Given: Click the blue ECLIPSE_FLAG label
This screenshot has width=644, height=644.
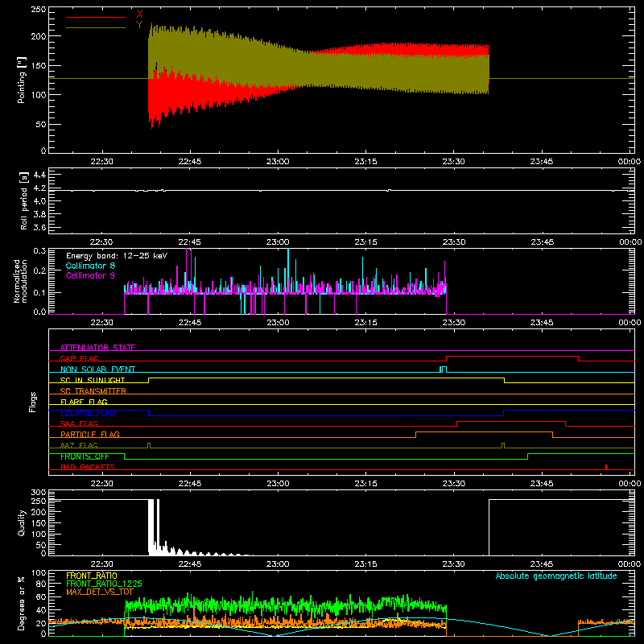Looking at the screenshot, I should 88,413.
